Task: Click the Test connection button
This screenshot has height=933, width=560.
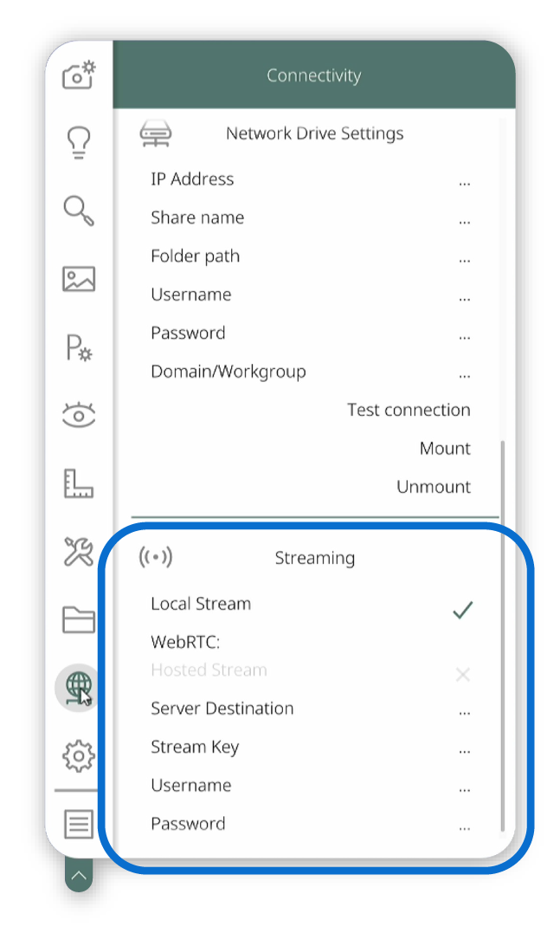Action: (x=409, y=410)
